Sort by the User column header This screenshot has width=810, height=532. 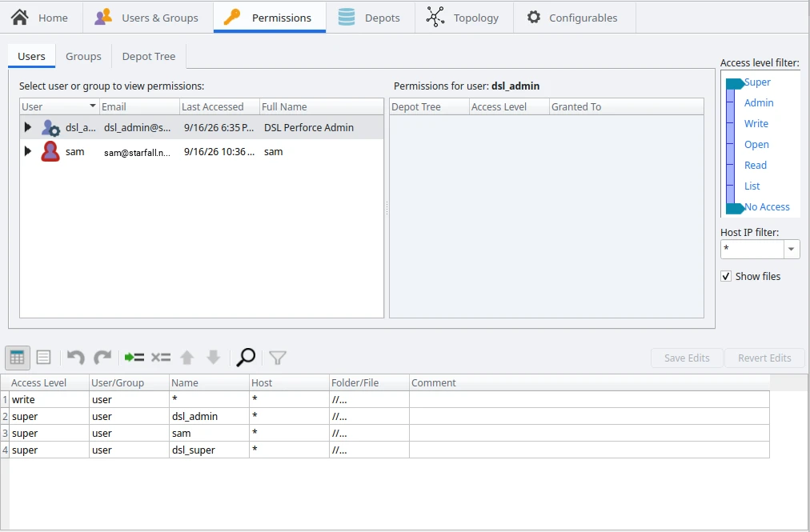click(x=59, y=107)
